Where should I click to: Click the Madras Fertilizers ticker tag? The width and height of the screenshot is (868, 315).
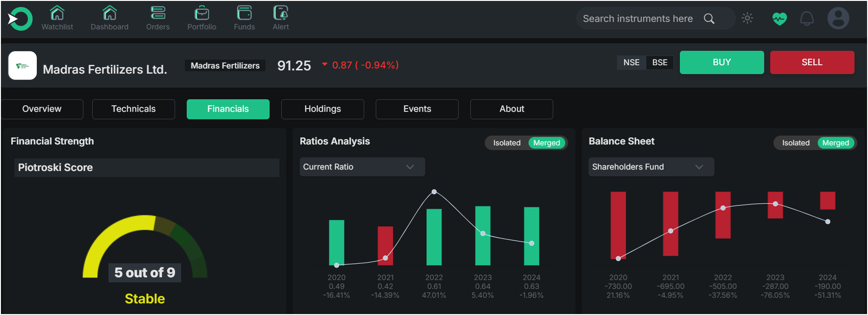225,66
